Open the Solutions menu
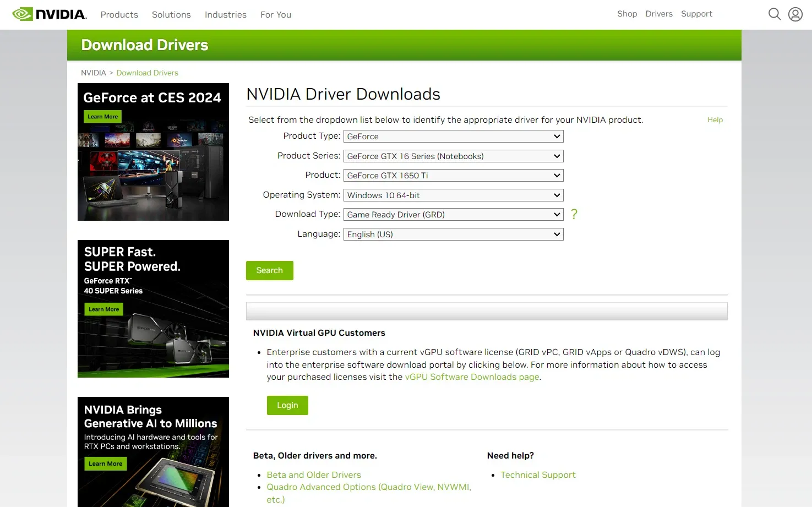 pyautogui.click(x=171, y=15)
